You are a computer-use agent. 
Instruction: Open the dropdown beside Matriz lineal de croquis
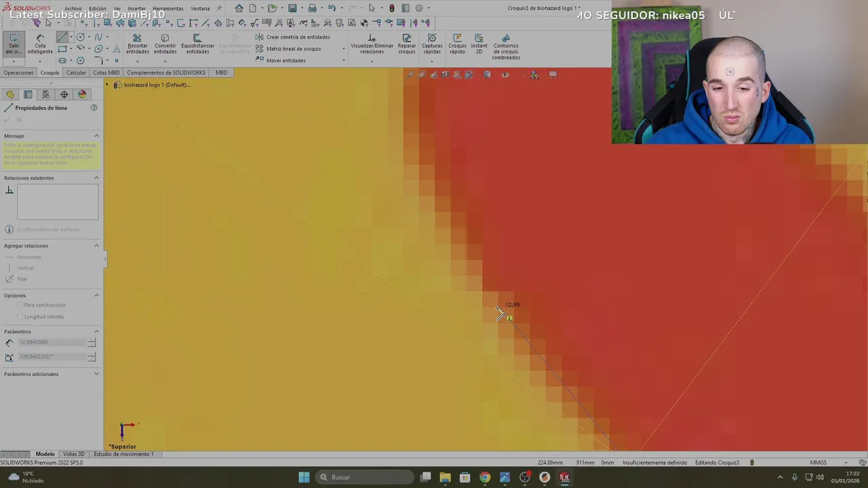tap(343, 49)
